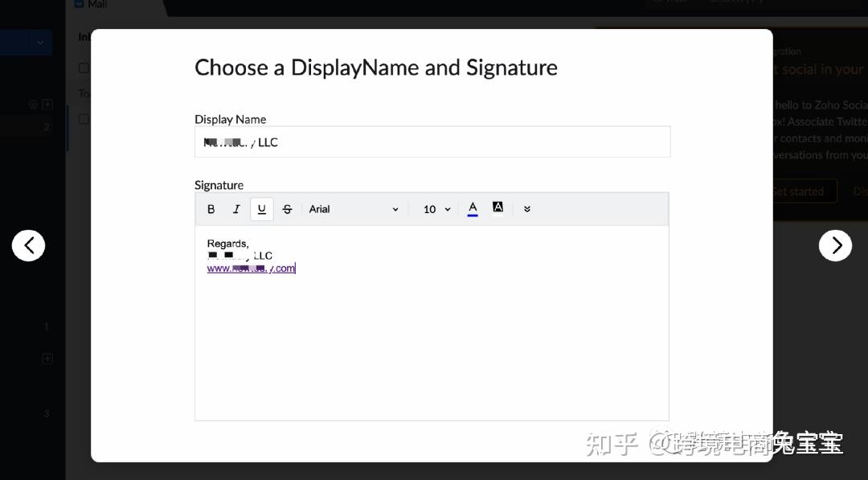Screen dimensions: 868x480
Task: Toggle the underline formatting button
Action: pyautogui.click(x=262, y=209)
